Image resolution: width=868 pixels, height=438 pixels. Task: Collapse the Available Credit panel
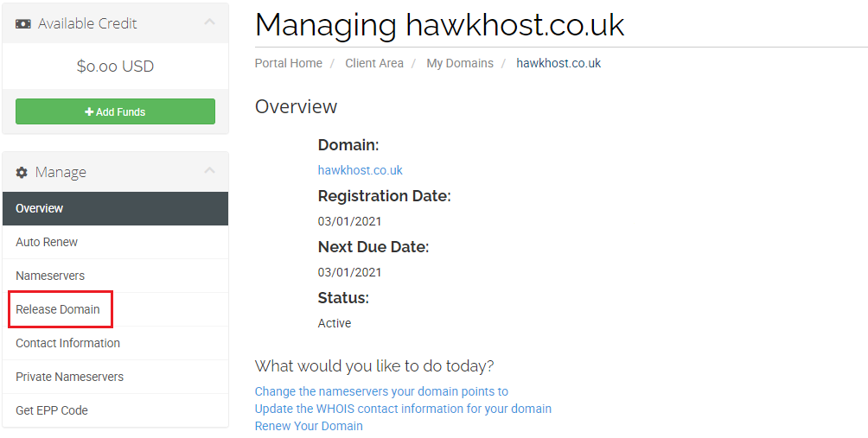tap(209, 22)
